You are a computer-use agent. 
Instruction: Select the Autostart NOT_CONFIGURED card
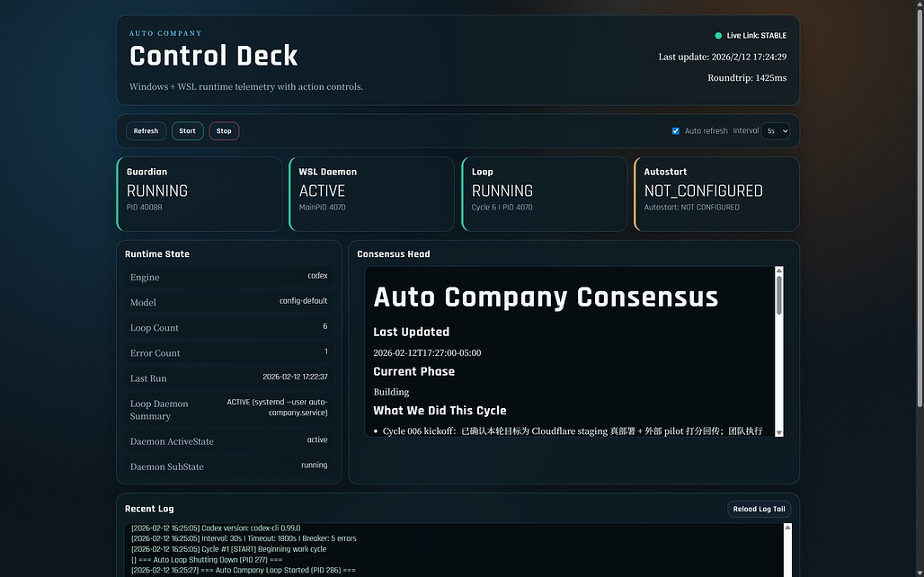716,194
